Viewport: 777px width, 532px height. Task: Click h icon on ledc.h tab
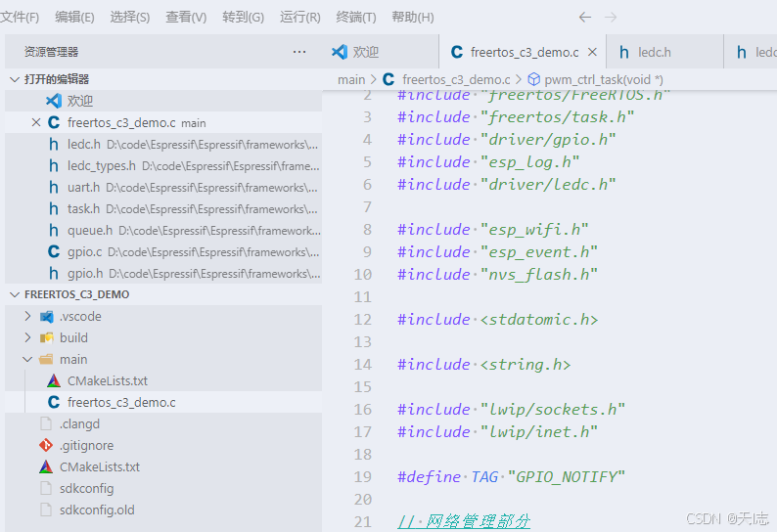tap(624, 52)
